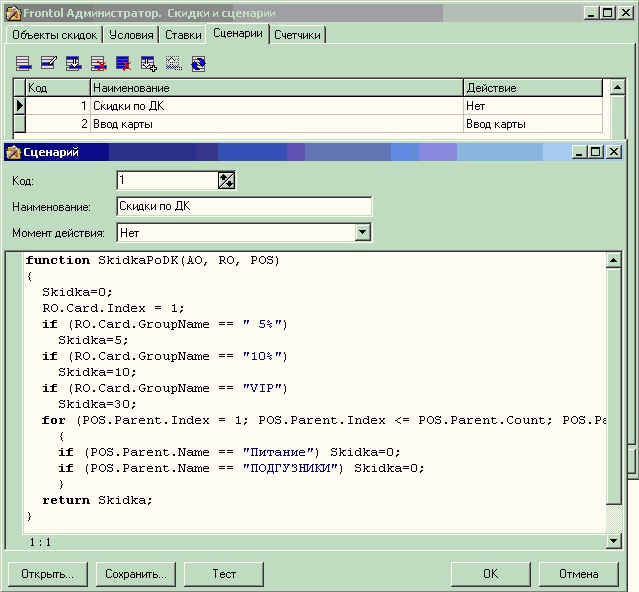The width and height of the screenshot is (639, 592).
Task: Click the Ввод карты cell in Действие column
Action: (x=533, y=124)
